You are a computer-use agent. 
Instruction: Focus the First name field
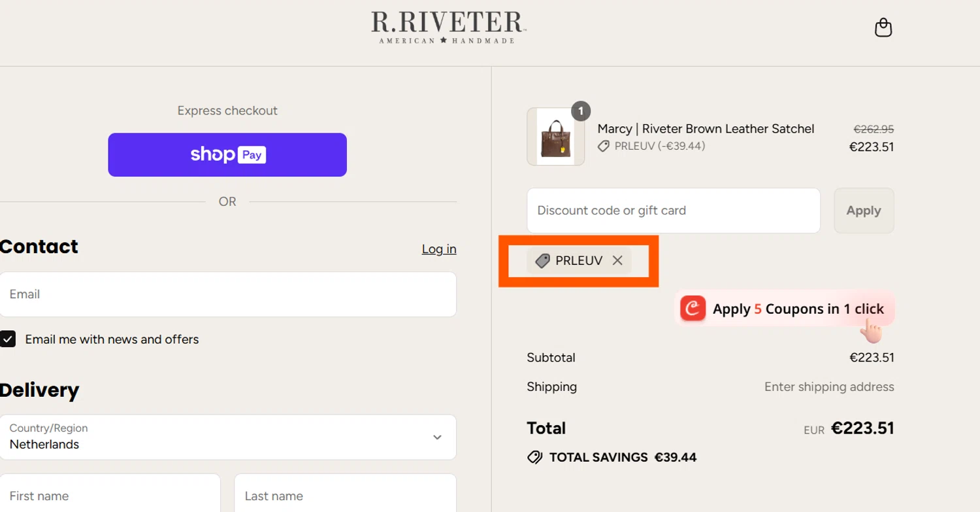point(110,493)
